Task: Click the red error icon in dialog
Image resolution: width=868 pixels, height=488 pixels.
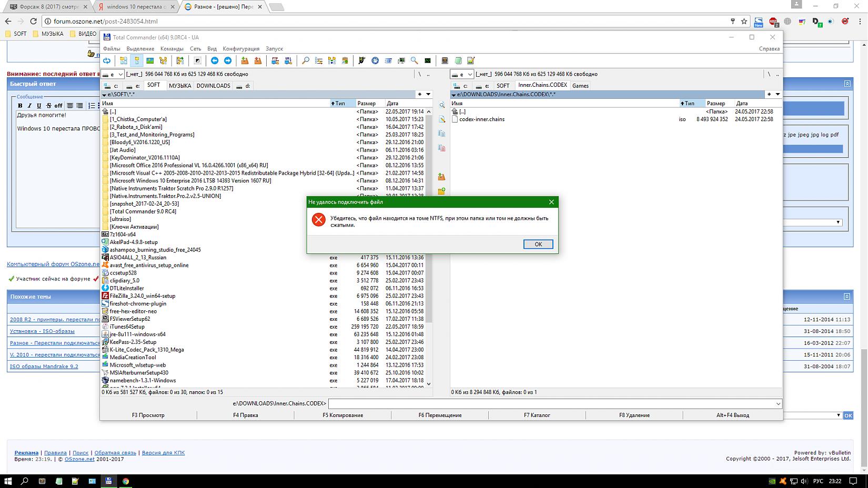Action: (318, 220)
